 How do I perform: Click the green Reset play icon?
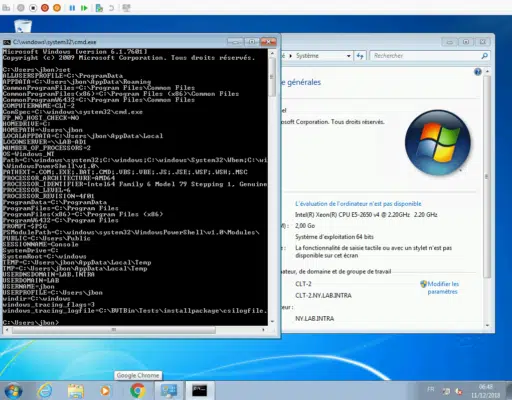click(84, 8)
